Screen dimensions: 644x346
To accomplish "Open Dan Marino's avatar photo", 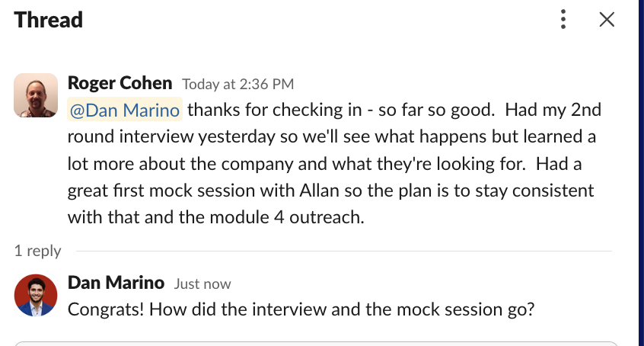I will coord(36,295).
